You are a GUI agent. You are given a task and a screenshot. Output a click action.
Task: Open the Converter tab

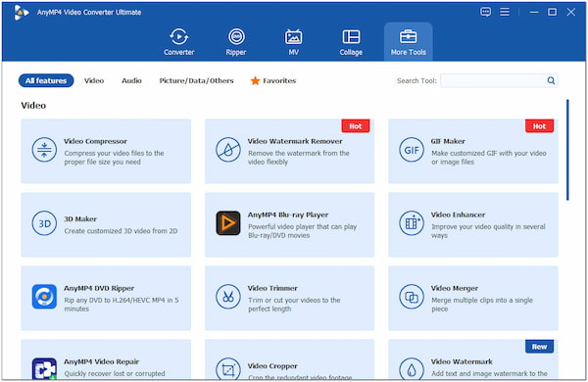179,41
